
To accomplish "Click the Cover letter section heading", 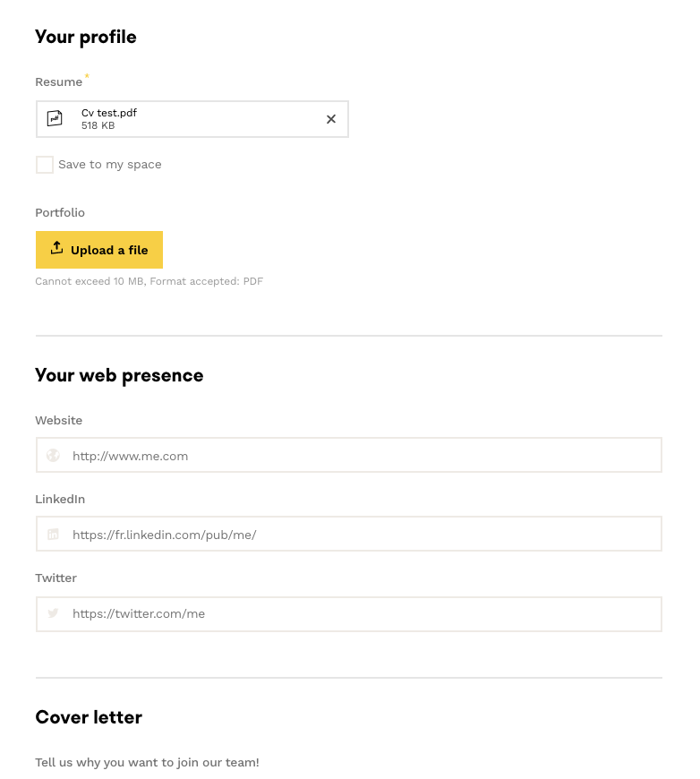I will [89, 717].
